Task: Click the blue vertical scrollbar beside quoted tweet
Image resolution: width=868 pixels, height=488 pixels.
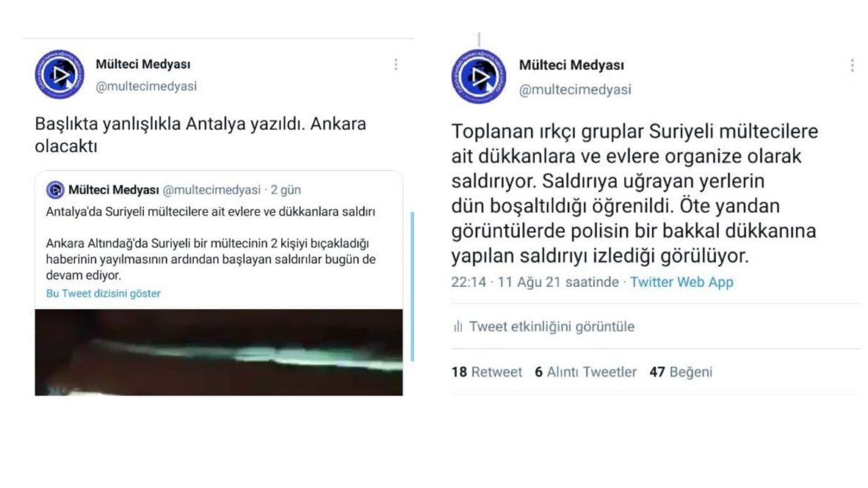Action: pyautogui.click(x=412, y=286)
